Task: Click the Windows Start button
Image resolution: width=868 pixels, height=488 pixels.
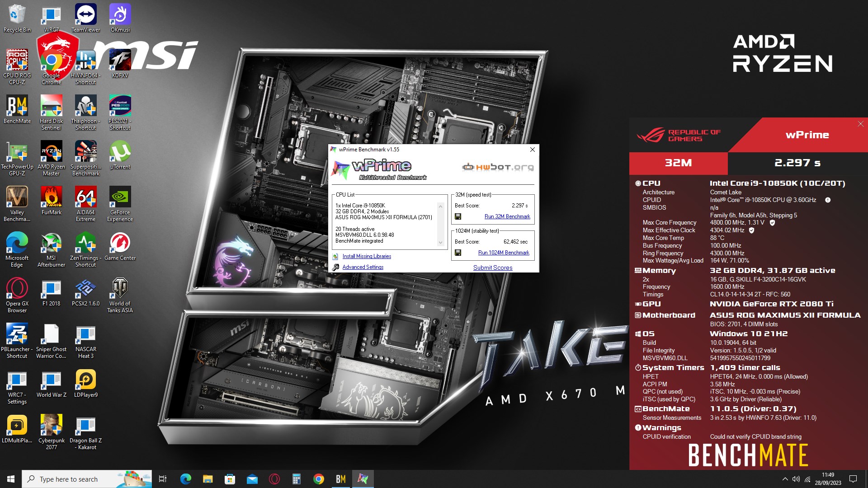Action: pyautogui.click(x=11, y=479)
